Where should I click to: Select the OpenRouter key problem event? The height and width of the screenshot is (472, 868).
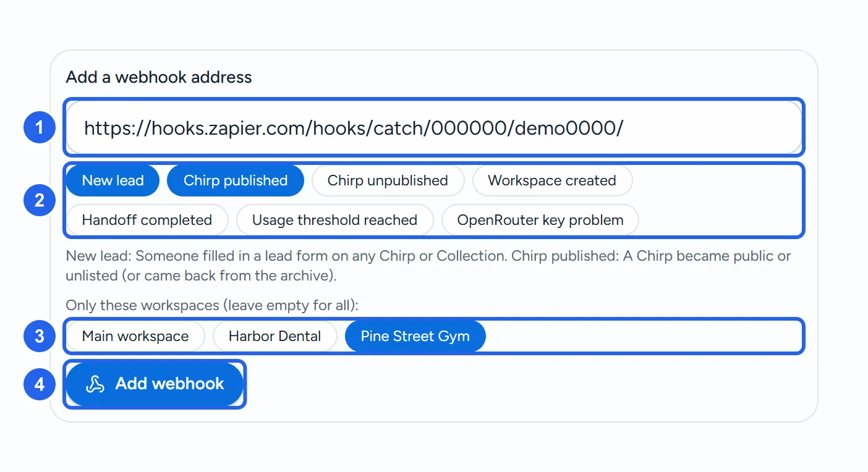(x=540, y=220)
